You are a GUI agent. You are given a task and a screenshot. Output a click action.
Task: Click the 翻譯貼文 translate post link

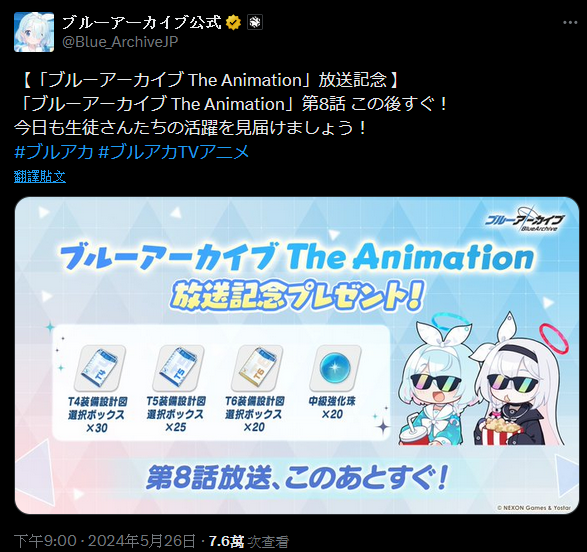40,176
